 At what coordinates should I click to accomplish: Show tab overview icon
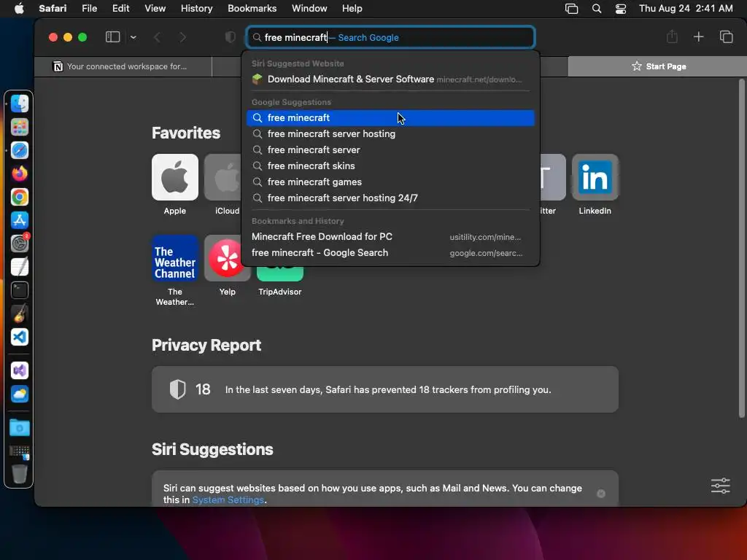point(726,36)
